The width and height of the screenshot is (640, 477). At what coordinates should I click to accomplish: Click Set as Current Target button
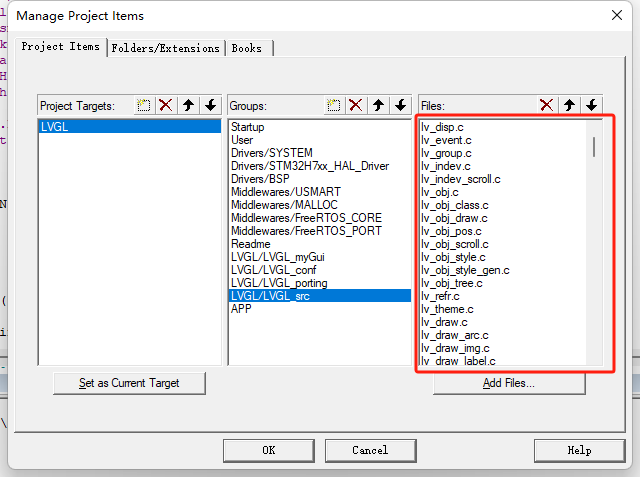[129, 383]
